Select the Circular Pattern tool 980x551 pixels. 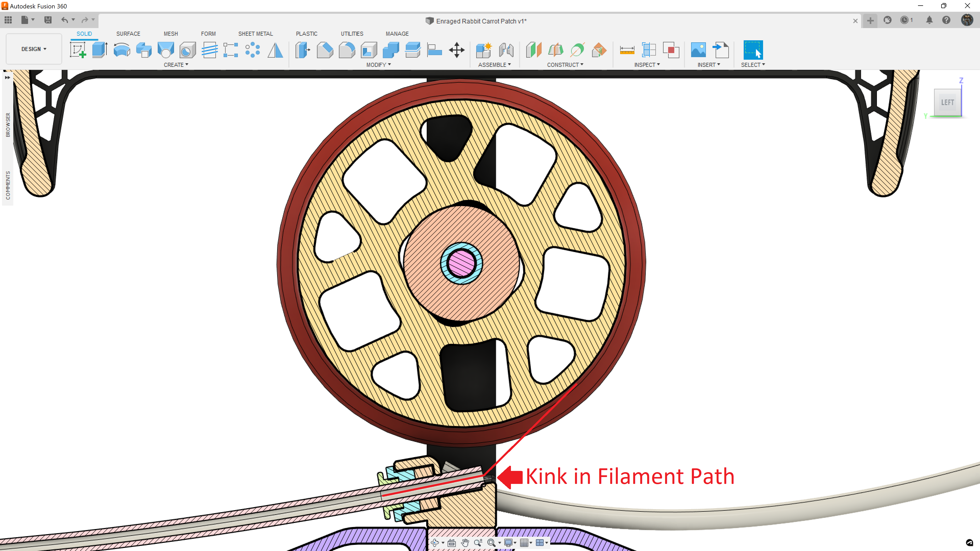pyautogui.click(x=253, y=50)
